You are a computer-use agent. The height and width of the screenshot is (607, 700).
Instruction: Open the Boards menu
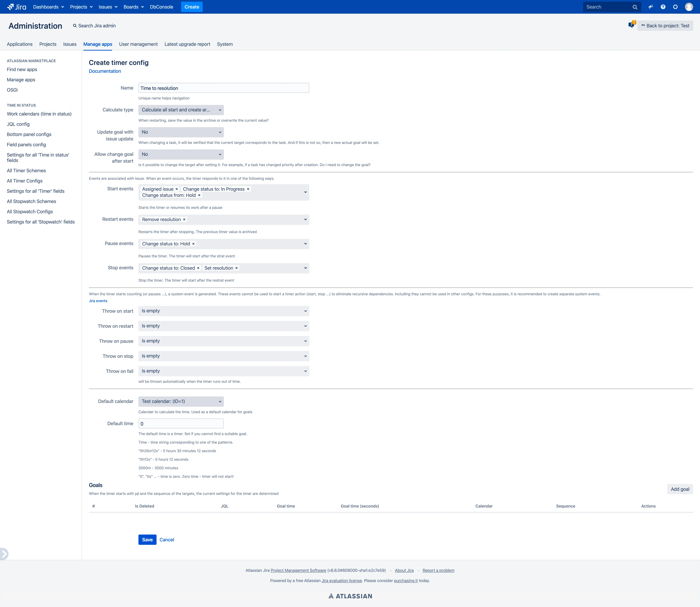click(x=133, y=7)
